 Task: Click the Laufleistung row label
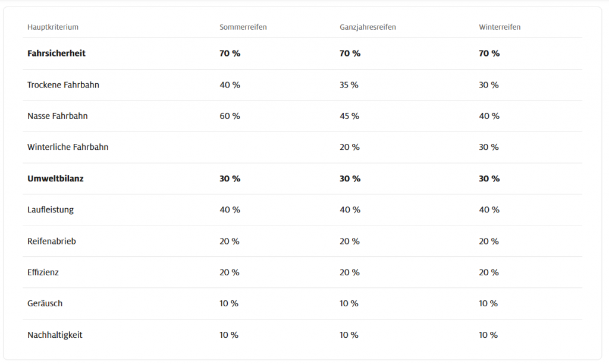pos(51,210)
